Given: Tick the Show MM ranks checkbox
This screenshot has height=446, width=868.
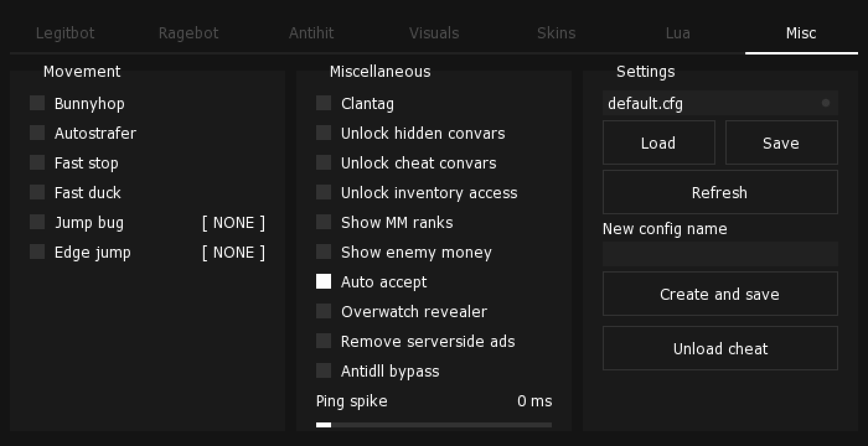Looking at the screenshot, I should [324, 222].
